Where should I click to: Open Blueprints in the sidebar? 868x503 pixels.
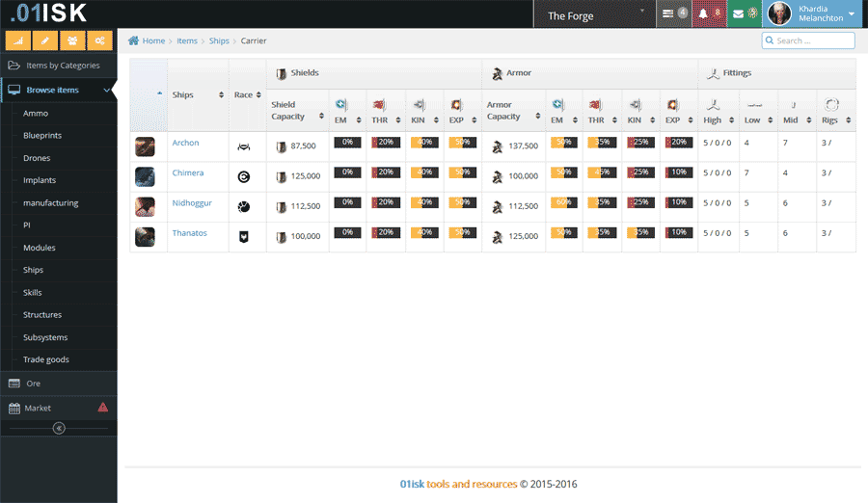tap(42, 136)
